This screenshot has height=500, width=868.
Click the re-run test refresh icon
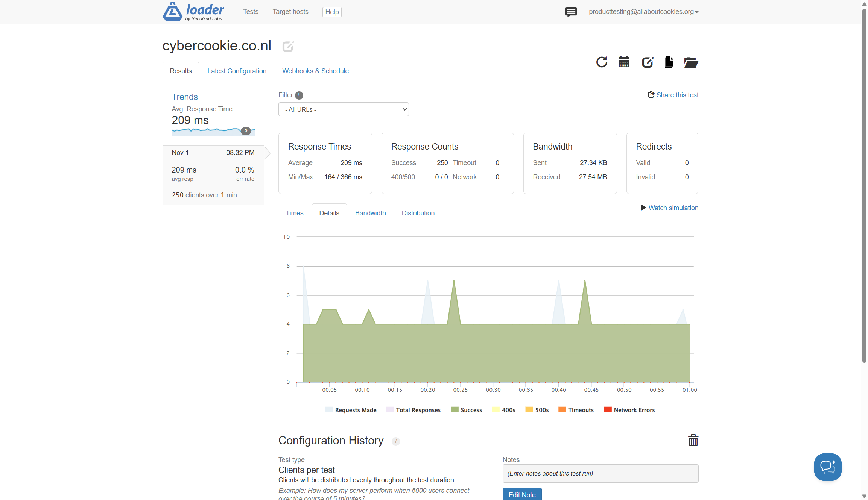click(601, 62)
